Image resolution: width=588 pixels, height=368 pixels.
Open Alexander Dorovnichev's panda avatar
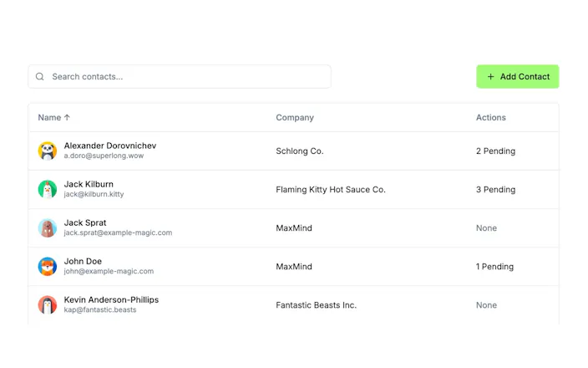click(x=48, y=151)
